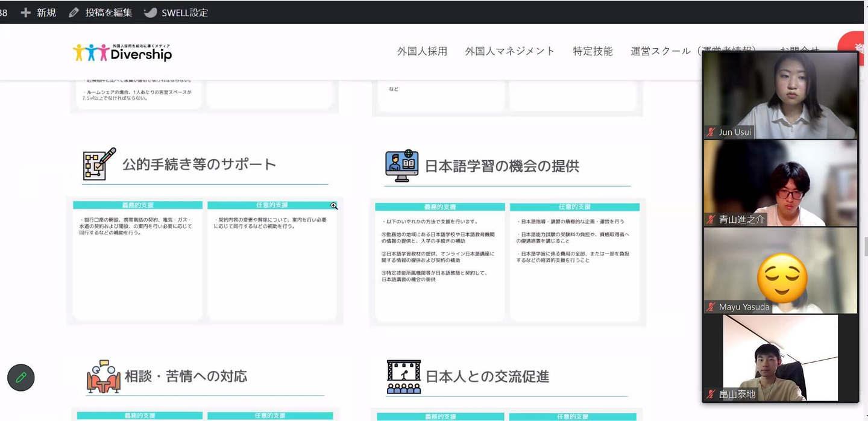Click the checklist icon for 公的手続き等のサポート

[99, 164]
